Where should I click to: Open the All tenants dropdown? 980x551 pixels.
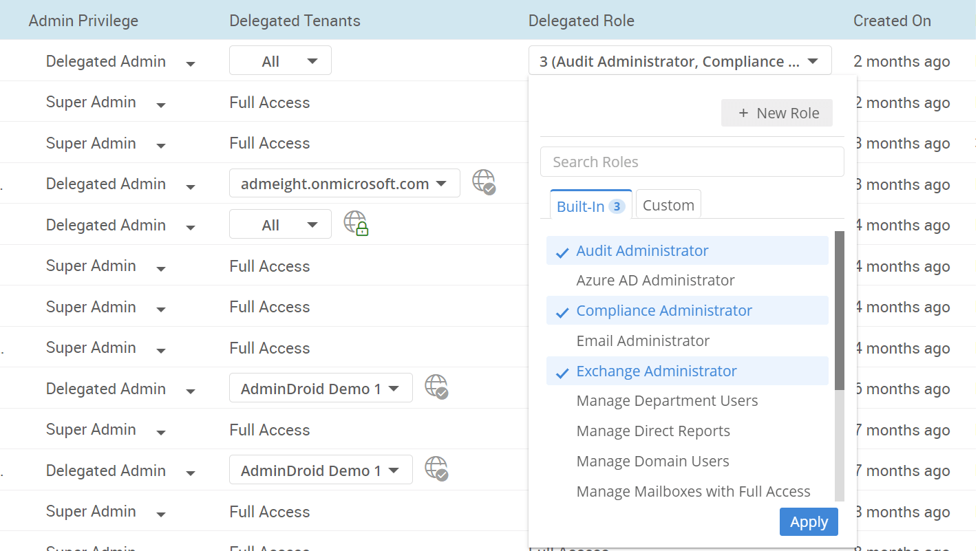279,60
